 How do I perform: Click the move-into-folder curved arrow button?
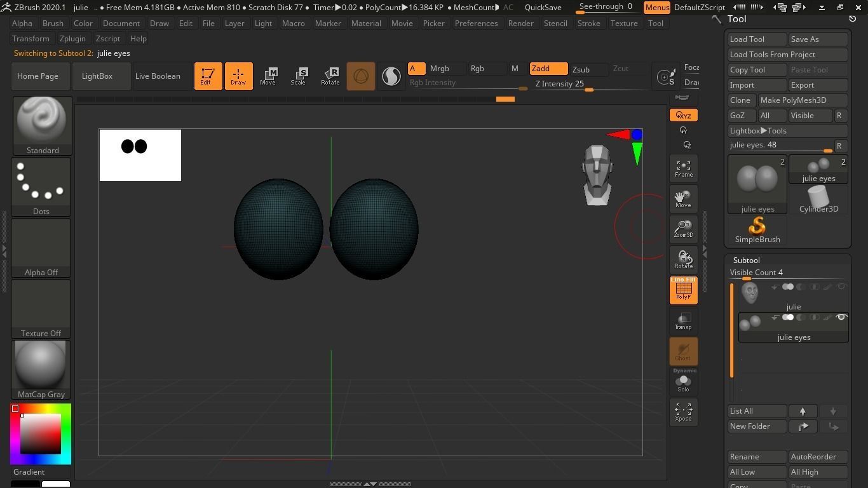pyautogui.click(x=803, y=426)
